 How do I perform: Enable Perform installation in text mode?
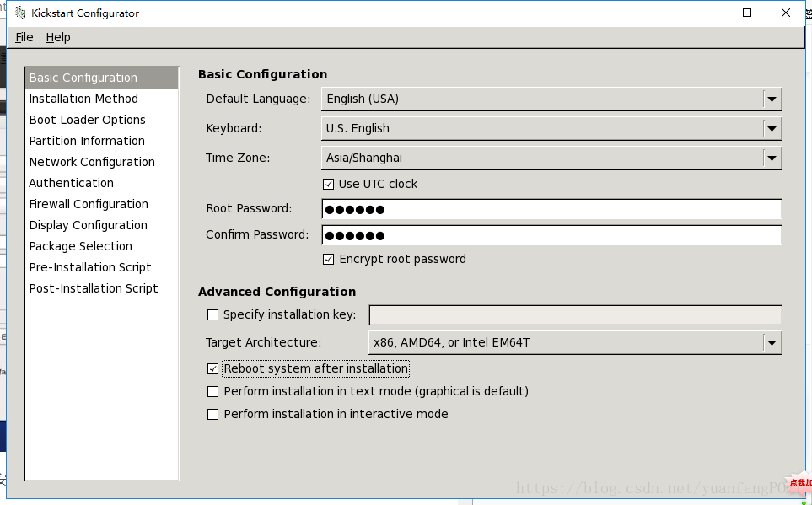point(212,391)
